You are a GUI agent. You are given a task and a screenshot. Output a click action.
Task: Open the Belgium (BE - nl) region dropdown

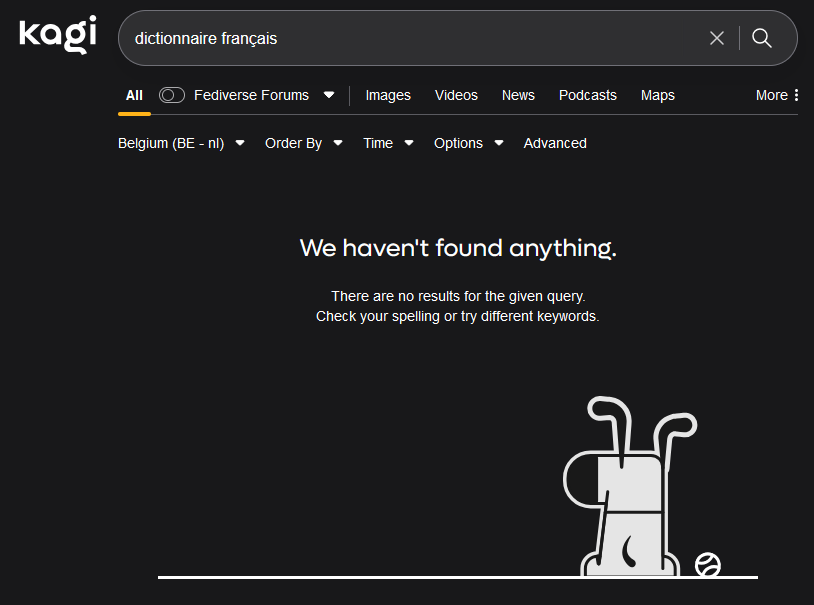pyautogui.click(x=181, y=143)
